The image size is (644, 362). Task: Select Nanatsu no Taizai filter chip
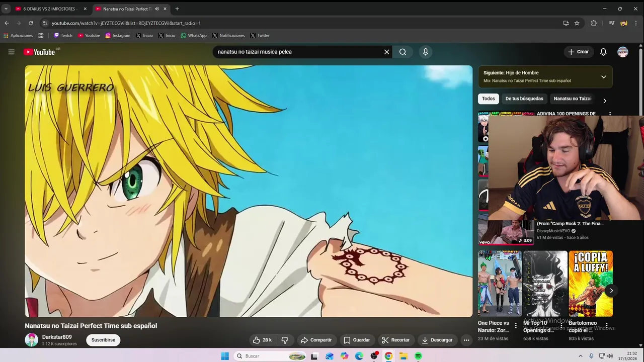pyautogui.click(x=573, y=99)
